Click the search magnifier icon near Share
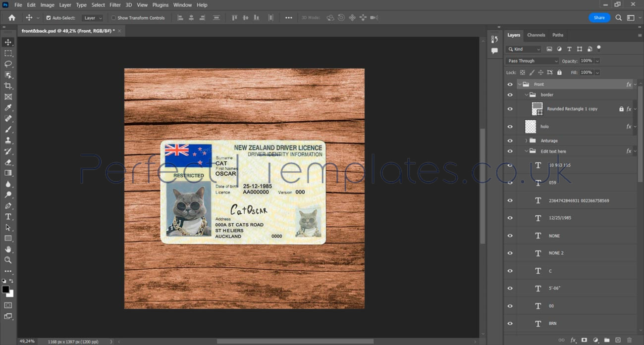644x345 pixels. (x=618, y=18)
